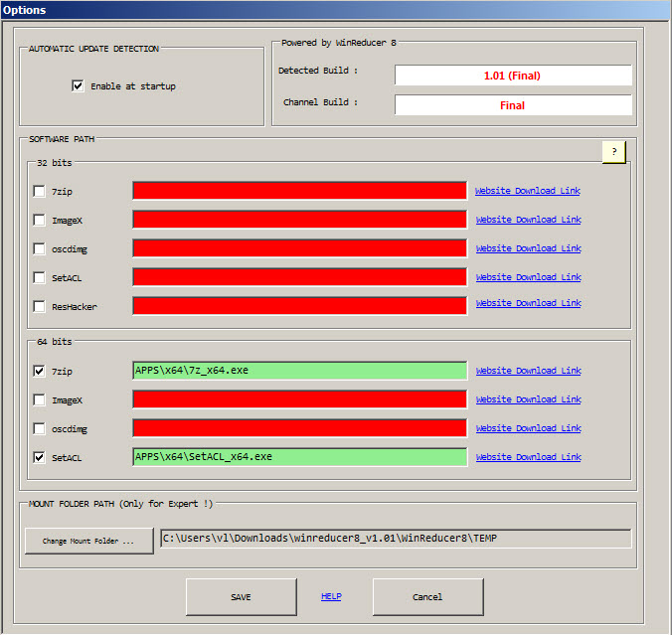This screenshot has height=635, width=672.
Task: Open 64 bits 7zip Website Download Link
Action: 529,371
